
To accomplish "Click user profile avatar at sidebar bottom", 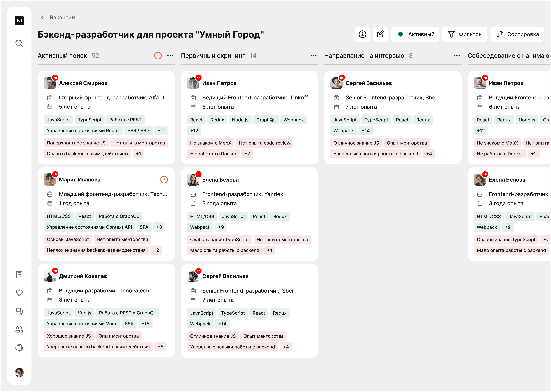I will coord(19,372).
